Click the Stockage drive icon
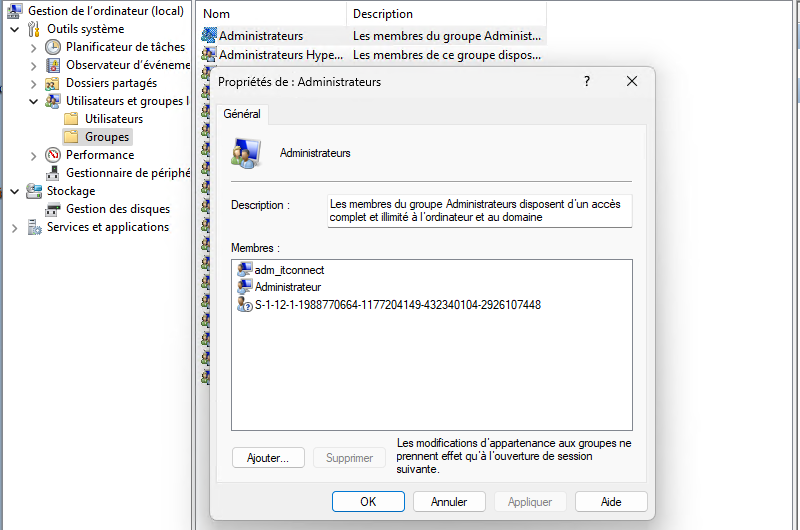The height and width of the screenshot is (530, 800). pos(34,191)
